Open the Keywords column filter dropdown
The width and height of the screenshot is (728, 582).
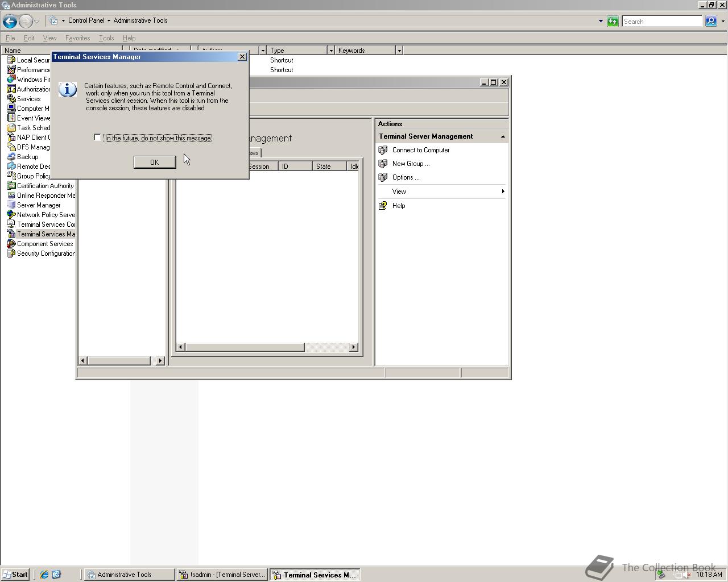pyautogui.click(x=399, y=51)
